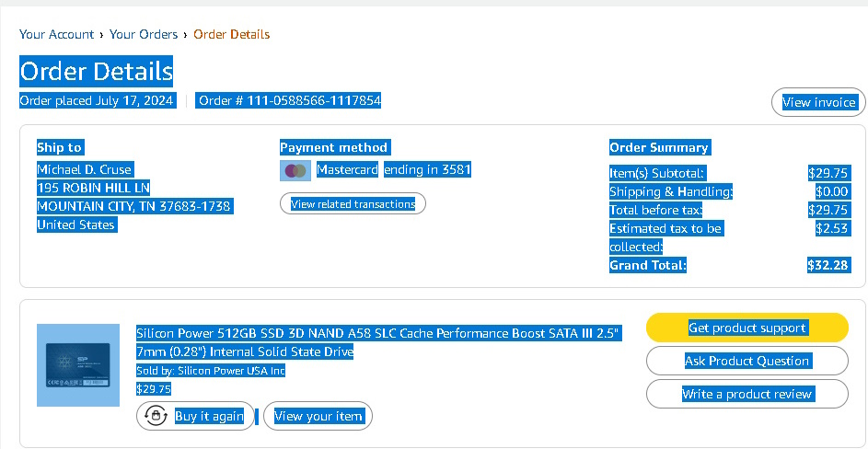Open View invoice
Screen dimensions: 868x449
tap(818, 102)
